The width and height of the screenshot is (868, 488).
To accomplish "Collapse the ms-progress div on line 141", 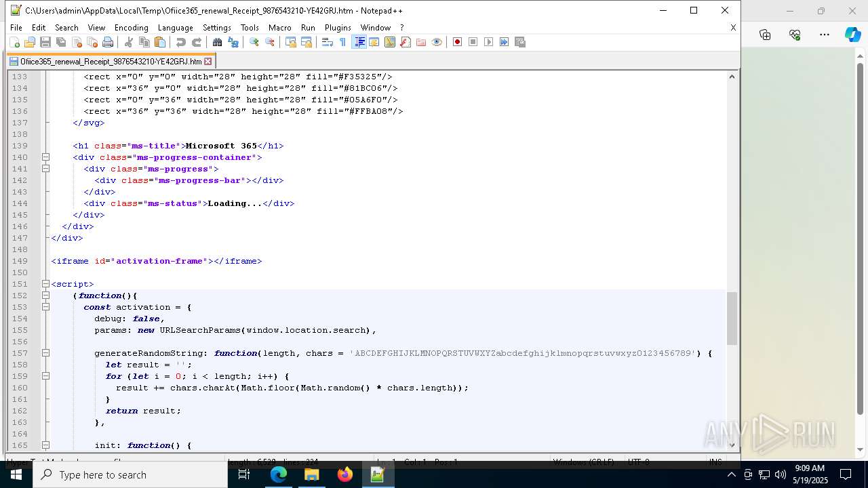I will pos(45,169).
